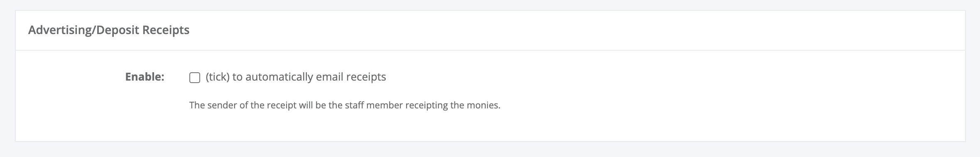Click the word 'Receipts' in the panel header
Image resolution: width=980 pixels, height=157 pixels.
point(166,30)
